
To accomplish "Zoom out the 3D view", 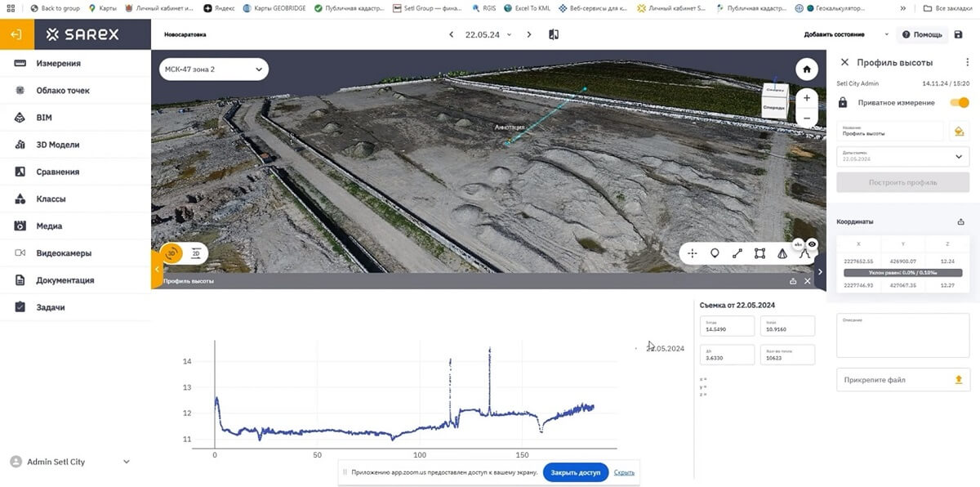I will point(807,118).
